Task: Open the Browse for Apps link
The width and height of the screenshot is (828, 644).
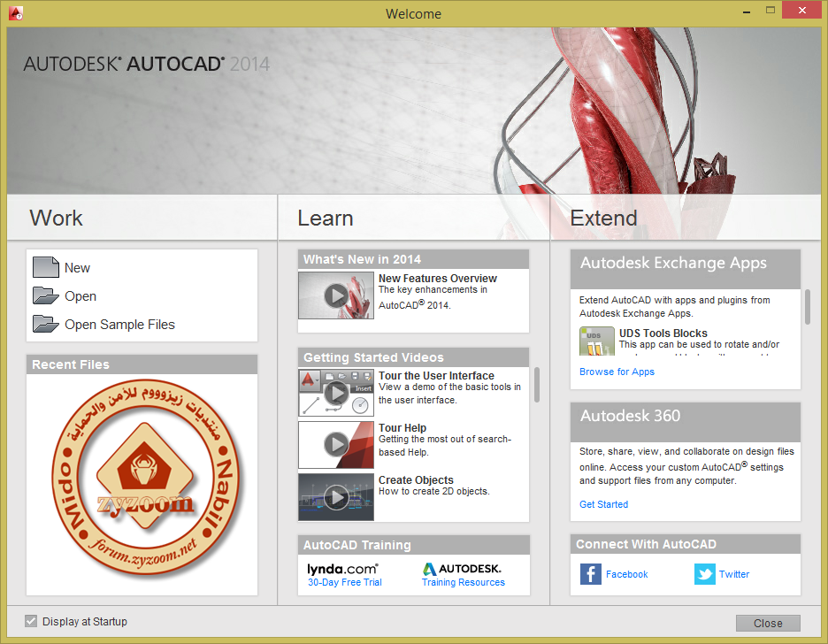Action: coord(617,372)
